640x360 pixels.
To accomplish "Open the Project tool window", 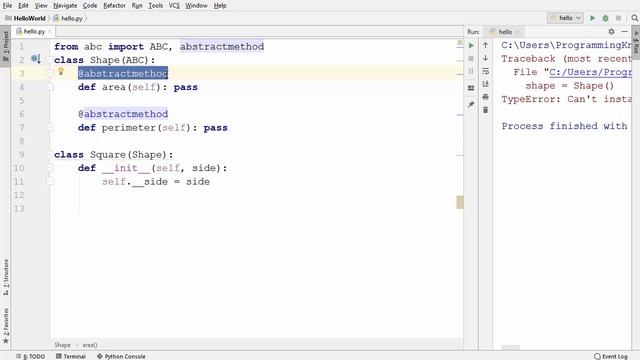I will pyautogui.click(x=6, y=46).
